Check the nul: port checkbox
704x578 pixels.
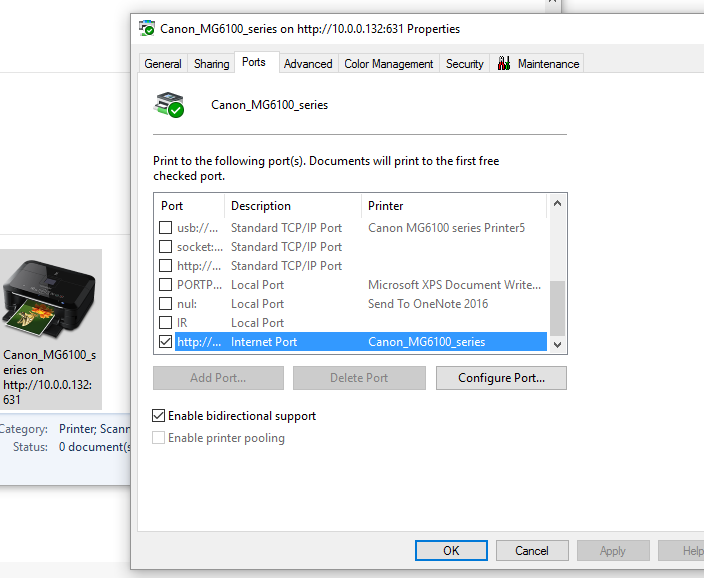tap(165, 304)
